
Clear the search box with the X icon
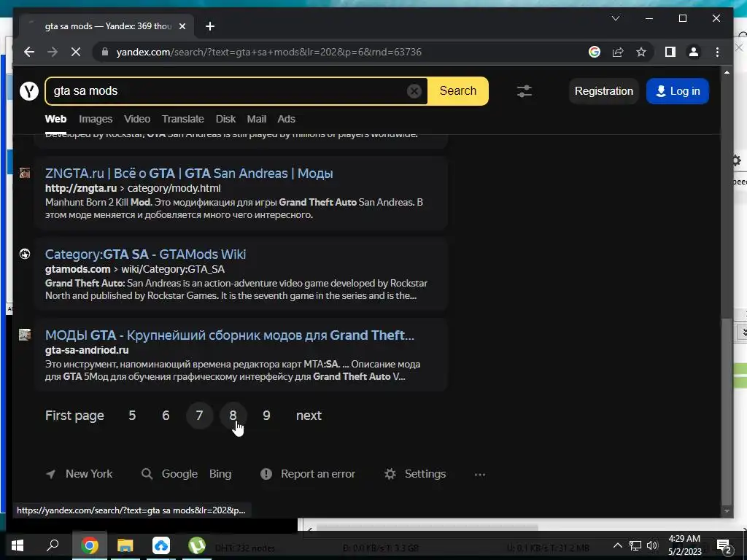[x=414, y=91]
